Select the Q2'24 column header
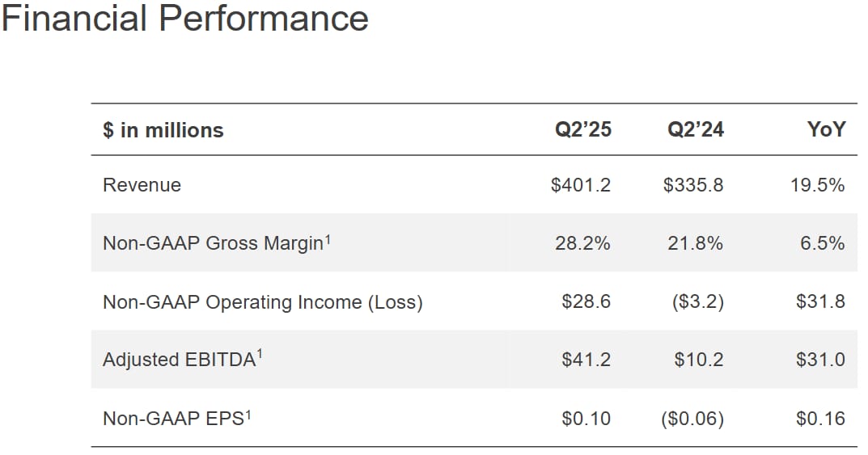868x455 pixels. tap(694, 130)
